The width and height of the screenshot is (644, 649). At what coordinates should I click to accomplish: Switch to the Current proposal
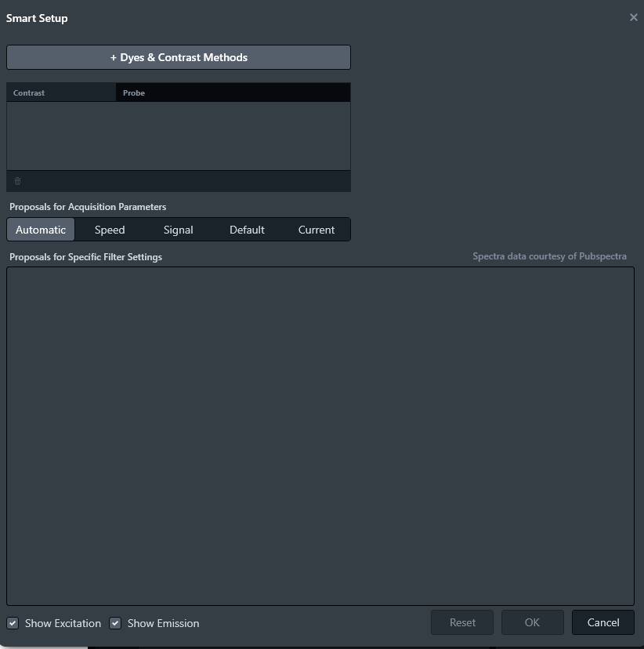coord(316,229)
